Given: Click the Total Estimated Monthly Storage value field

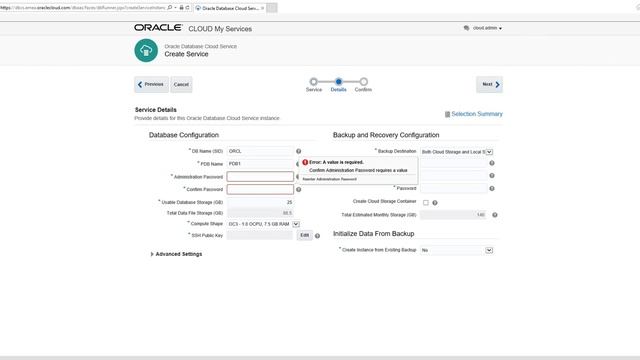Looking at the screenshot, I should 453,215.
